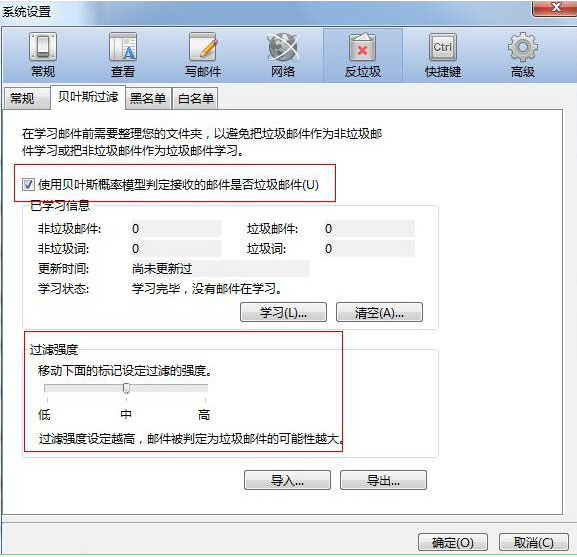This screenshot has width=577, height=557.
Task: Click the 取消(C) cancel button
Action: pyautogui.click(x=534, y=542)
